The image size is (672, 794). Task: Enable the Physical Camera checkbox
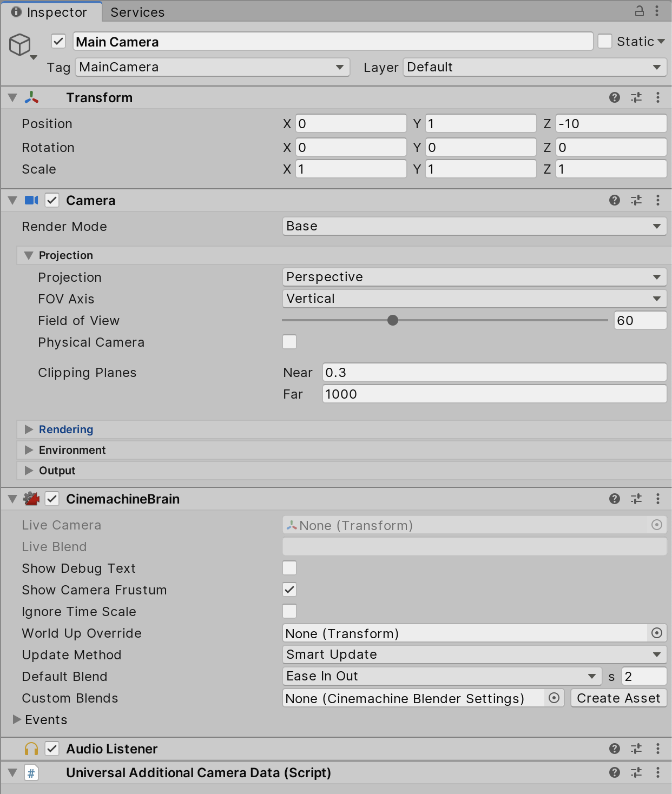click(x=289, y=342)
